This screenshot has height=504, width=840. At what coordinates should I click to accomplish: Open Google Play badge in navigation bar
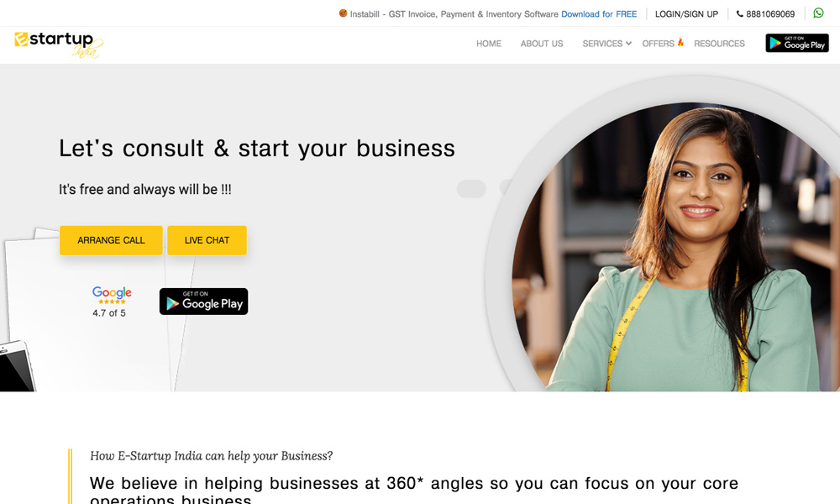click(x=796, y=43)
